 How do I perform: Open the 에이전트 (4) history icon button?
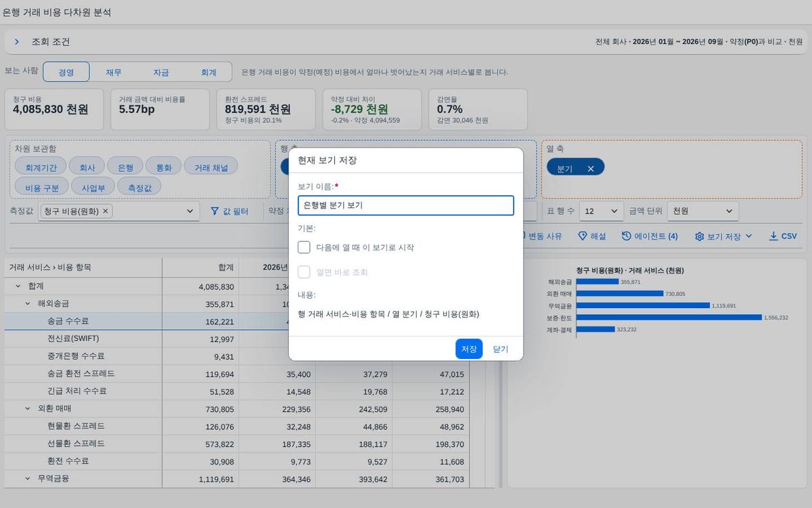(649, 236)
